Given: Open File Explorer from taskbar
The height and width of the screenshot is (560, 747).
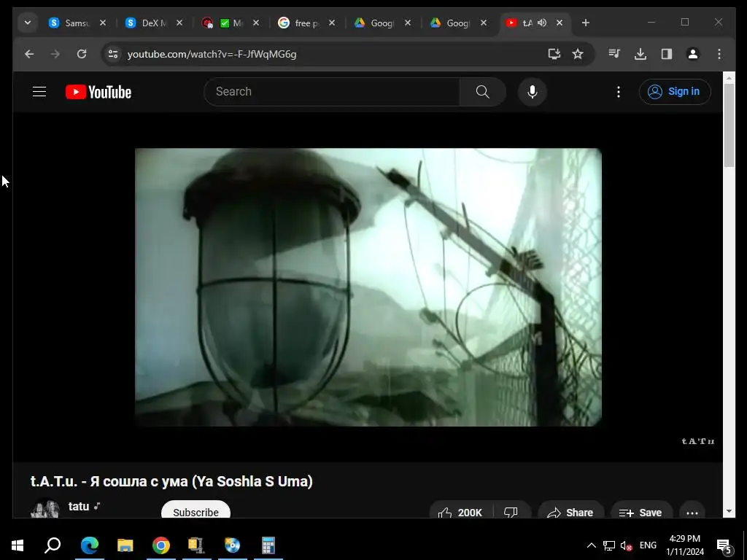Looking at the screenshot, I should coord(125,545).
